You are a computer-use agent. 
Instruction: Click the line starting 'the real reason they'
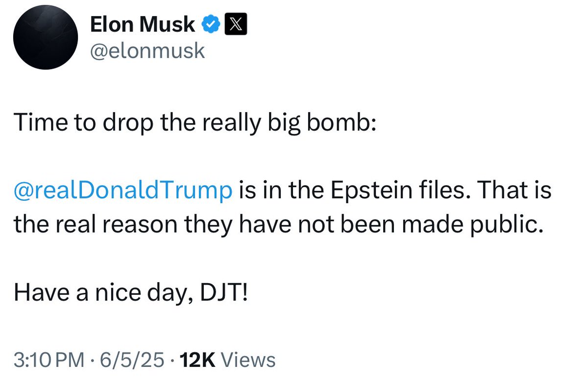[x=279, y=225]
